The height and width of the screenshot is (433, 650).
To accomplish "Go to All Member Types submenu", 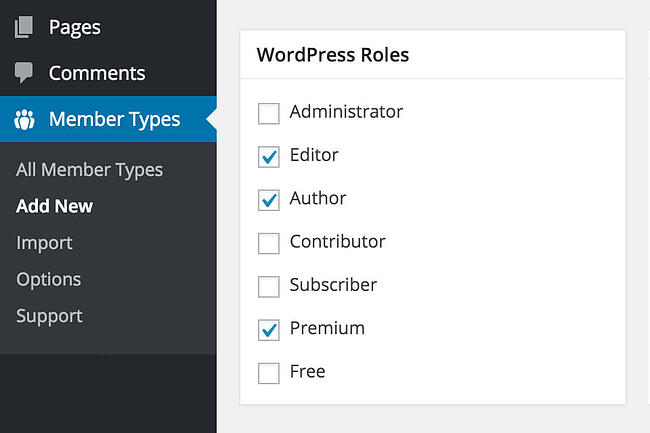I will coord(90,170).
